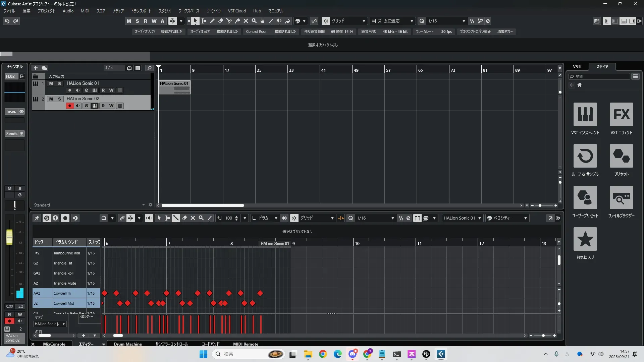Select the Scissors split tool in the toolbar
Viewport: 644px width, 362px height.
click(x=229, y=21)
